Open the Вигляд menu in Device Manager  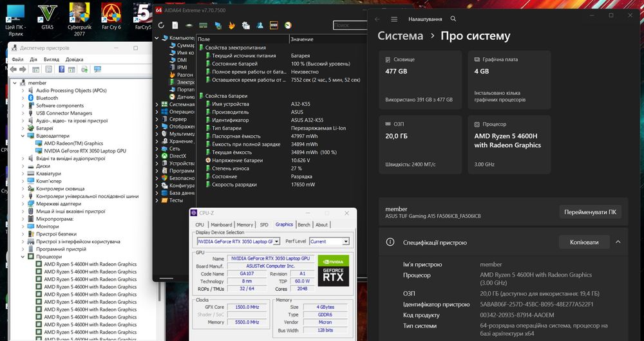coord(52,59)
